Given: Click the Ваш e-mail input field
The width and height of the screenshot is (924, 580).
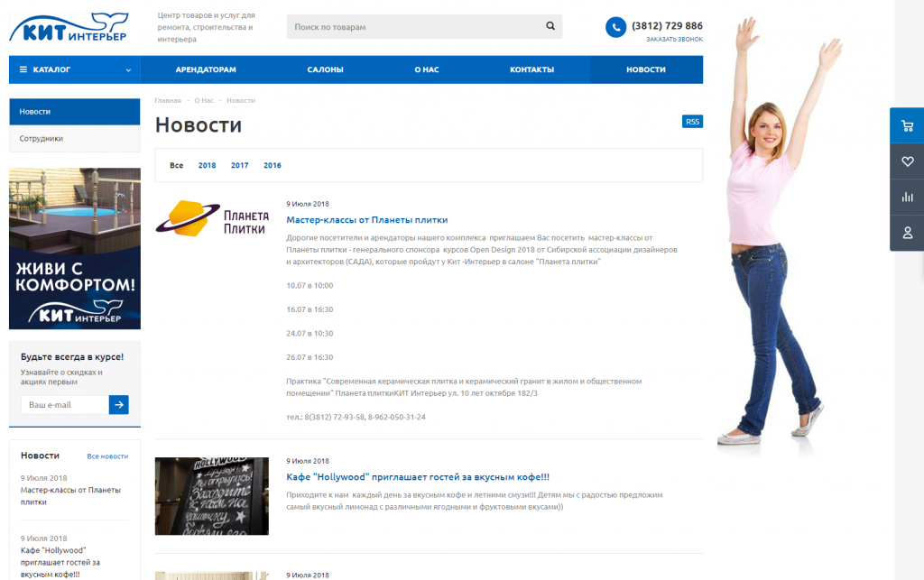Looking at the screenshot, I should (63, 405).
